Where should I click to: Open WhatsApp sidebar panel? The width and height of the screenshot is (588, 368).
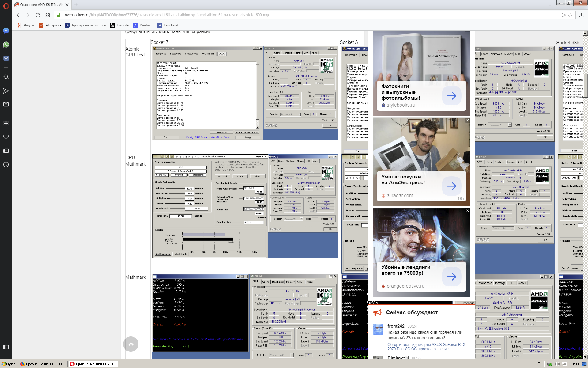click(x=6, y=44)
